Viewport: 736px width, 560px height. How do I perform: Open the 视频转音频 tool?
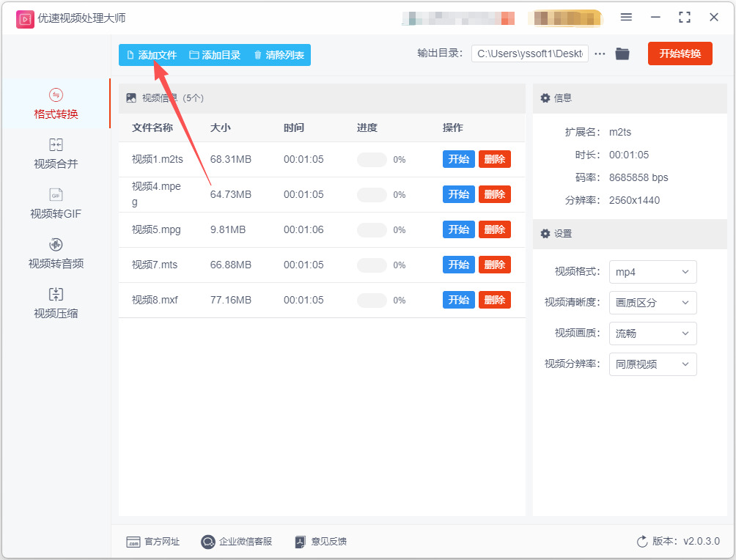point(56,253)
